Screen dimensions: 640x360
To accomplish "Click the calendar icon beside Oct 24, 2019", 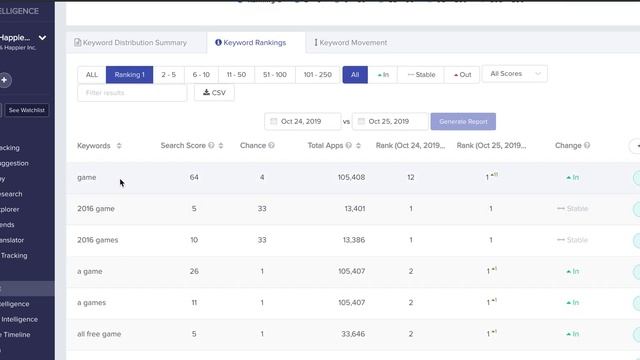I will pos(273,121).
